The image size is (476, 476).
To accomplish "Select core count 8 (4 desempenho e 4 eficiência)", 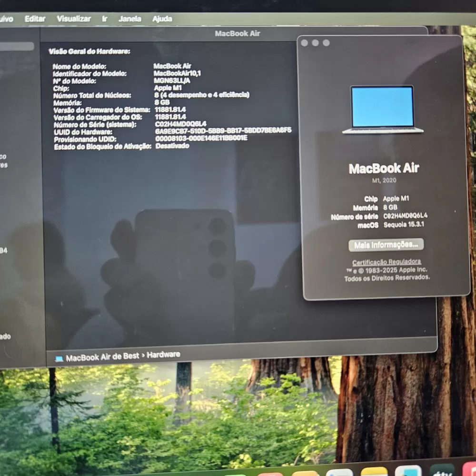I will [x=201, y=95].
